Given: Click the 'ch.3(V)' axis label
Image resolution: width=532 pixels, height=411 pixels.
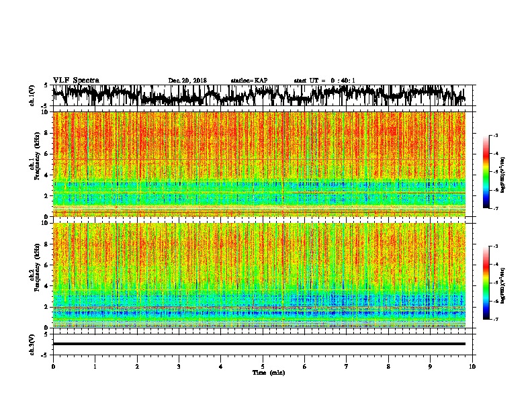Looking at the screenshot, I should (32, 345).
